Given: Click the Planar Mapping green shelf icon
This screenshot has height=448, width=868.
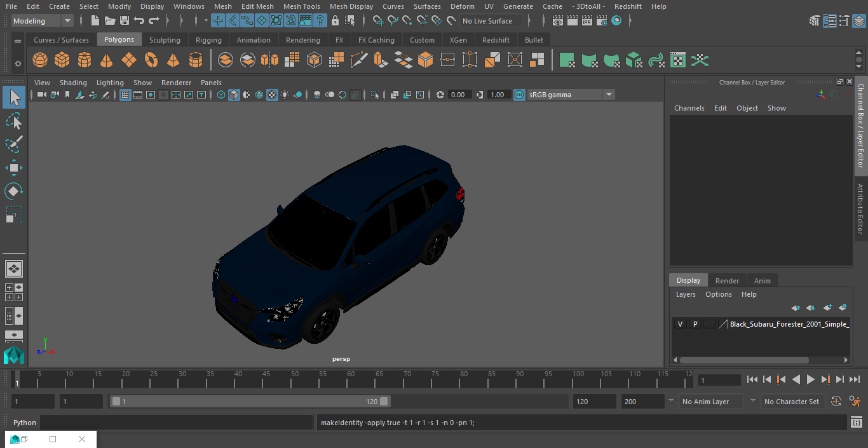Looking at the screenshot, I should click(x=567, y=60).
